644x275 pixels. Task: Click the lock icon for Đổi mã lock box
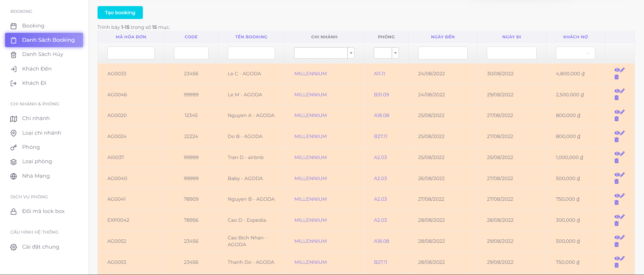tap(14, 212)
